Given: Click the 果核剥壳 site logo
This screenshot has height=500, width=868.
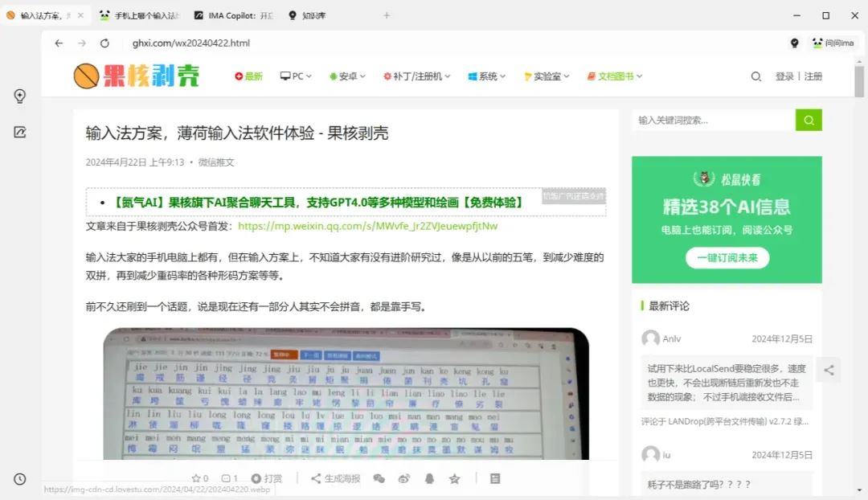Looking at the screenshot, I should tap(137, 75).
